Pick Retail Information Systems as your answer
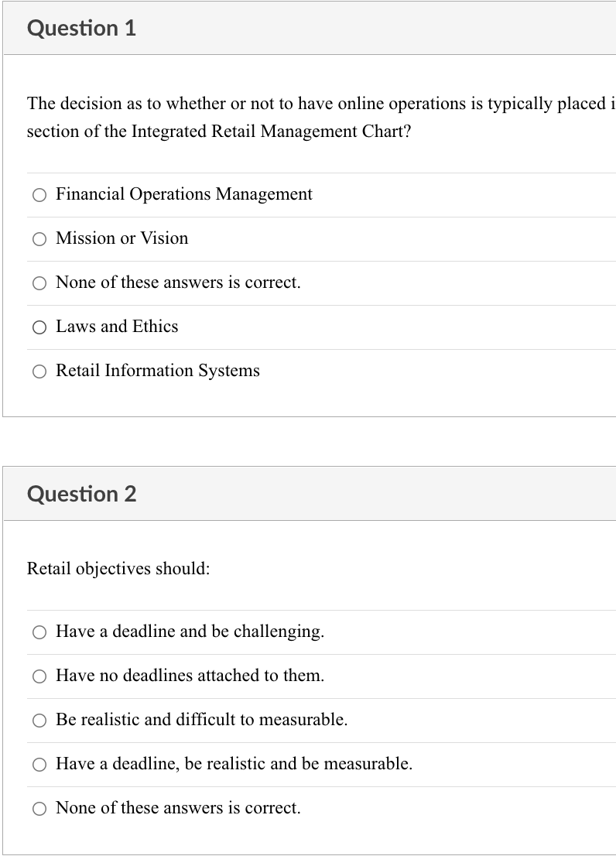 click(39, 372)
